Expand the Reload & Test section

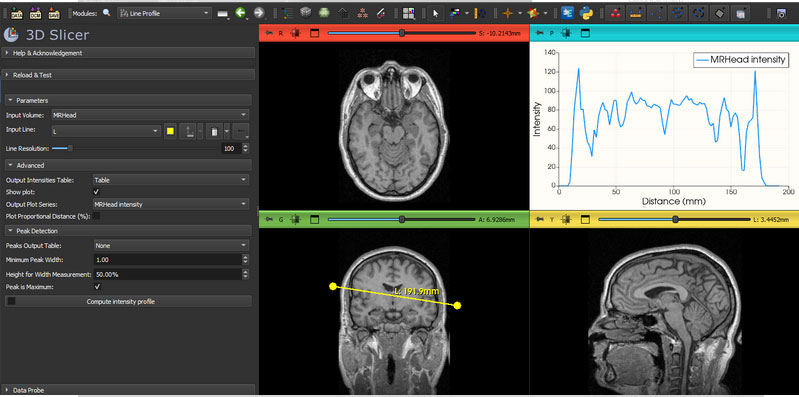128,75
